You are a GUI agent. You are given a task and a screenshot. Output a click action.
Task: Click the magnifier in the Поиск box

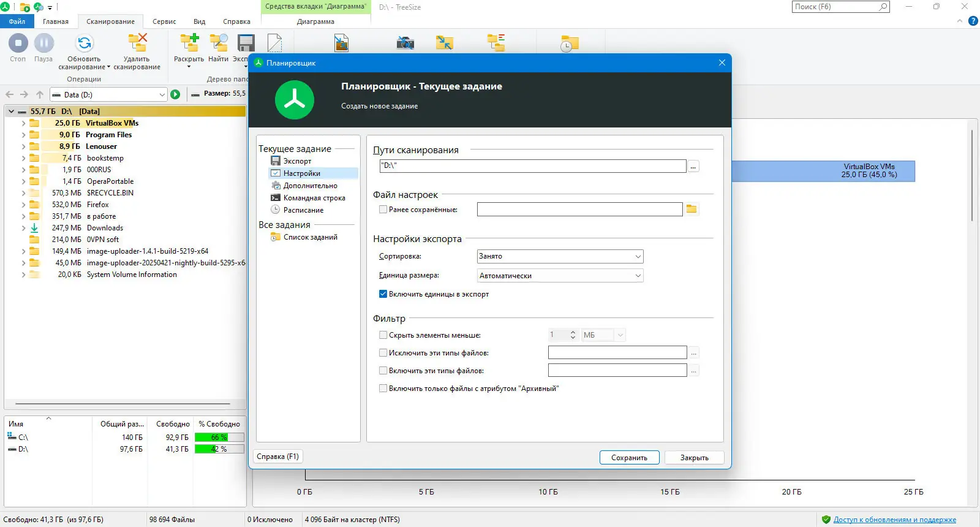883,7
